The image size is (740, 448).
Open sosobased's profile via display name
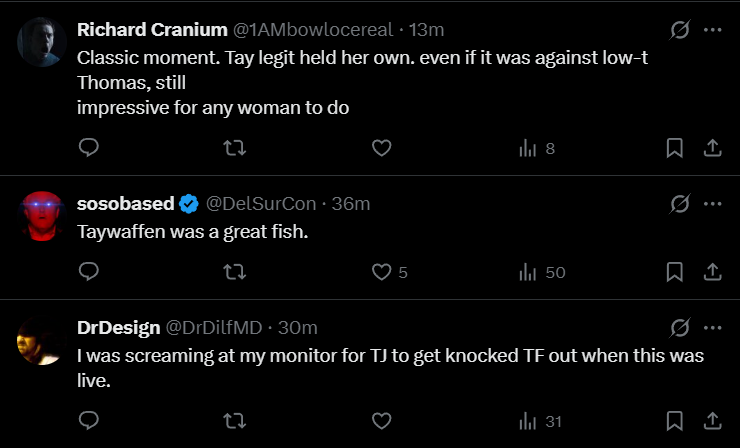(125, 204)
